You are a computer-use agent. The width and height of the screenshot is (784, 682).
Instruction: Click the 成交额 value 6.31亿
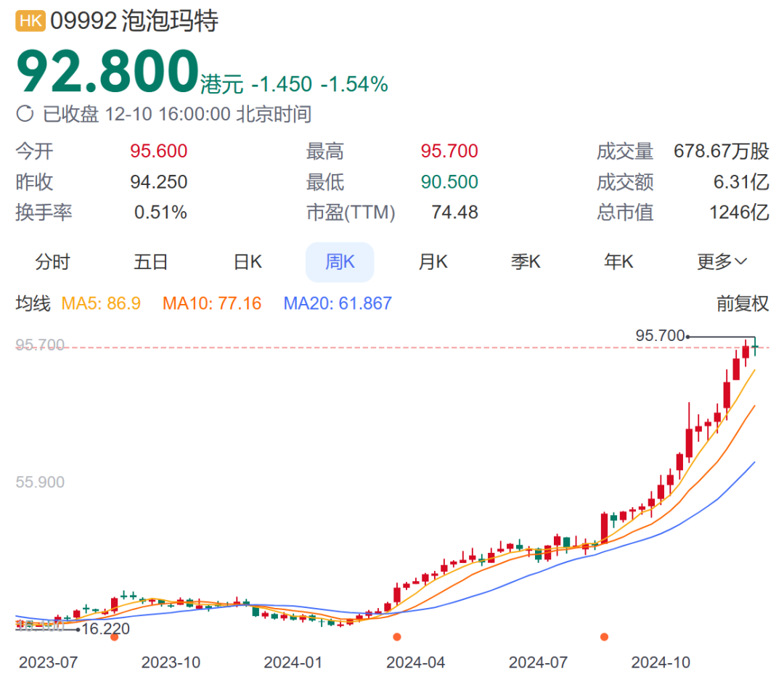click(x=741, y=182)
